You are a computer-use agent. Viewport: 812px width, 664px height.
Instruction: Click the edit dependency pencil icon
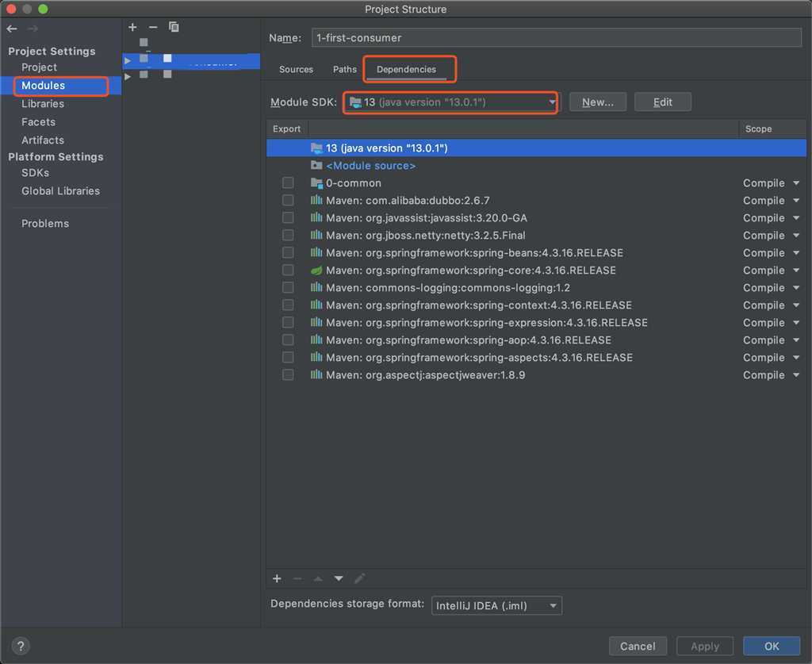(359, 578)
